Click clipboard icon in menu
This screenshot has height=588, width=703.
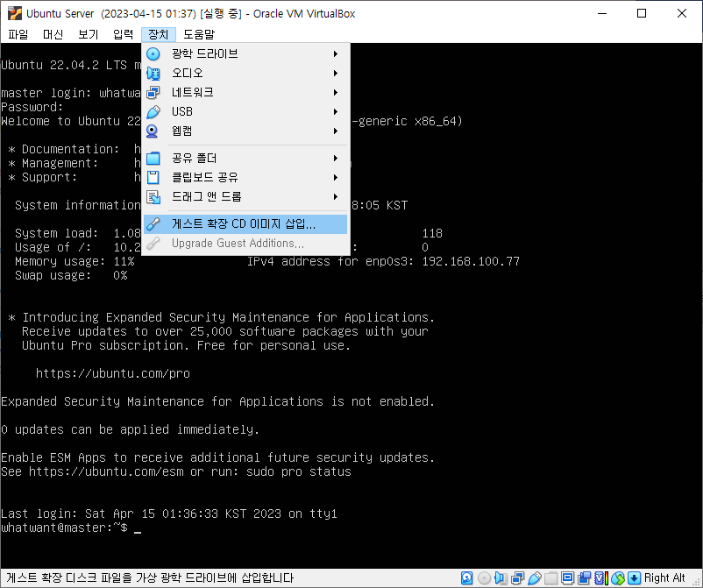(x=153, y=178)
